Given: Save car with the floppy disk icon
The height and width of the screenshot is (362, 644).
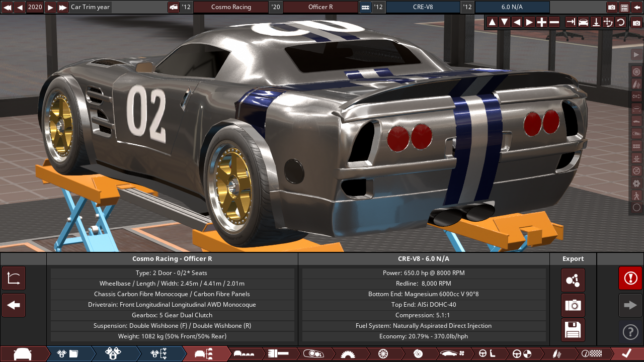Looking at the screenshot, I should click(573, 330).
